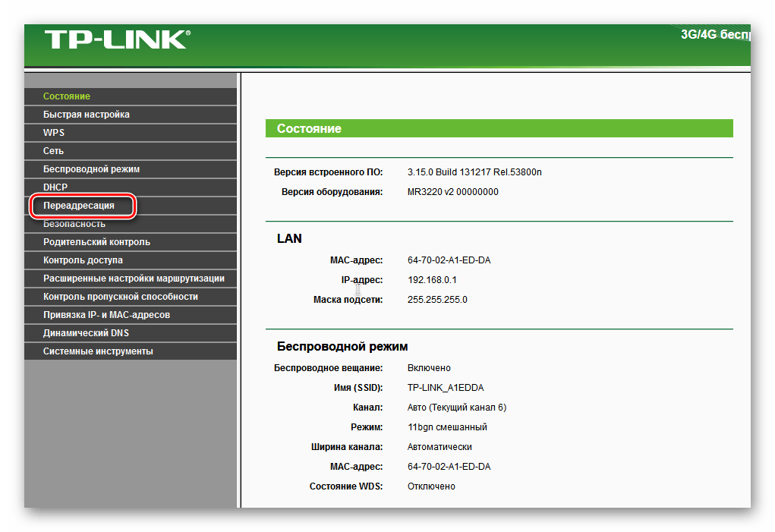Viewport: 775px width, 532px height.
Task: Select the DHCP menu entry
Action: [56, 187]
